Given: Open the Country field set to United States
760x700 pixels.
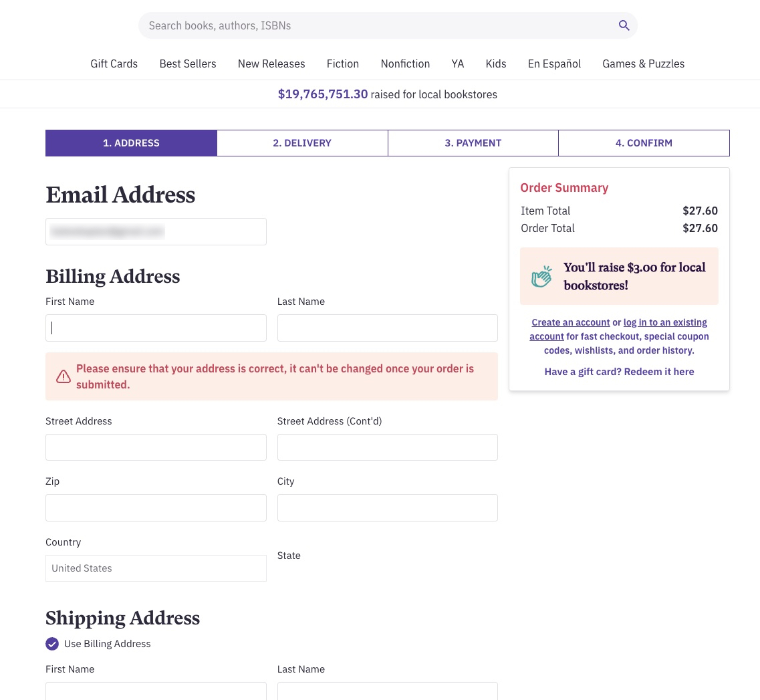Looking at the screenshot, I should pos(156,568).
